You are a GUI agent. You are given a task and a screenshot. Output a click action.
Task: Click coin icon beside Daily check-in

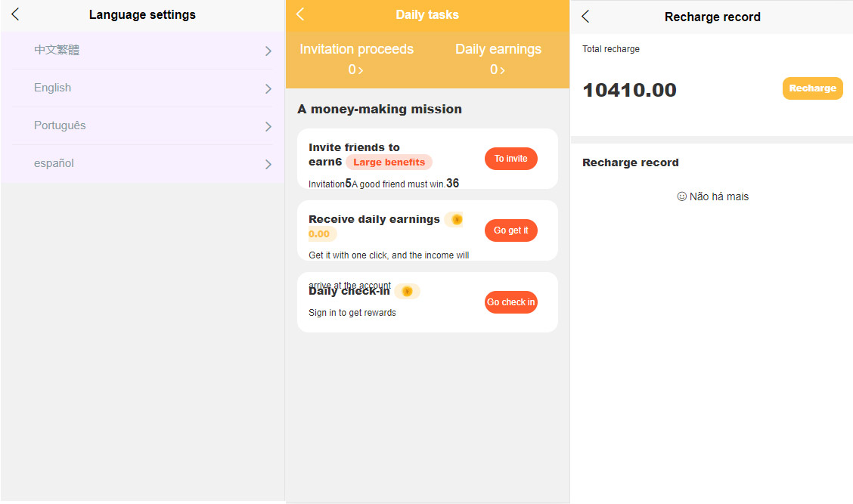(x=407, y=292)
